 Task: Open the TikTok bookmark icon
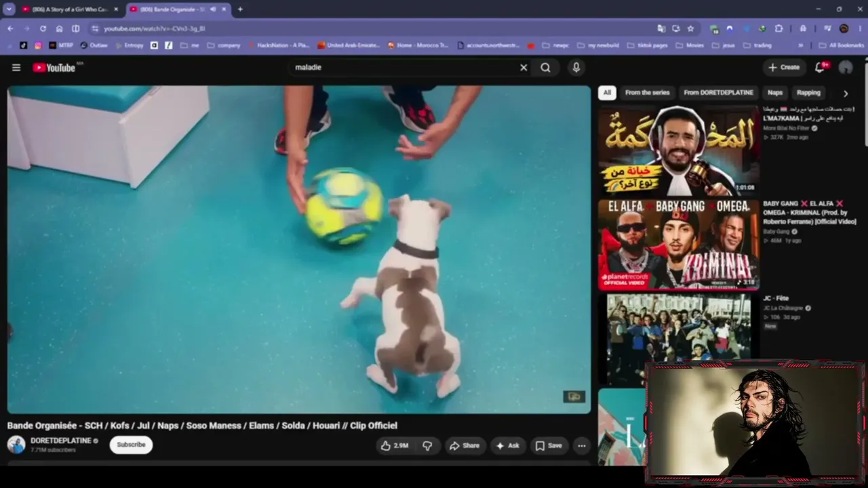point(24,45)
